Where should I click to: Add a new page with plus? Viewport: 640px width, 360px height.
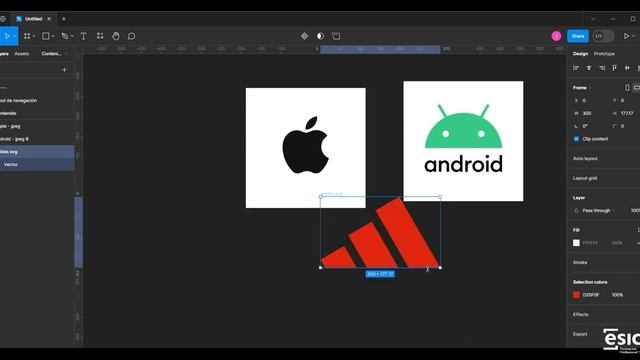coord(64,70)
